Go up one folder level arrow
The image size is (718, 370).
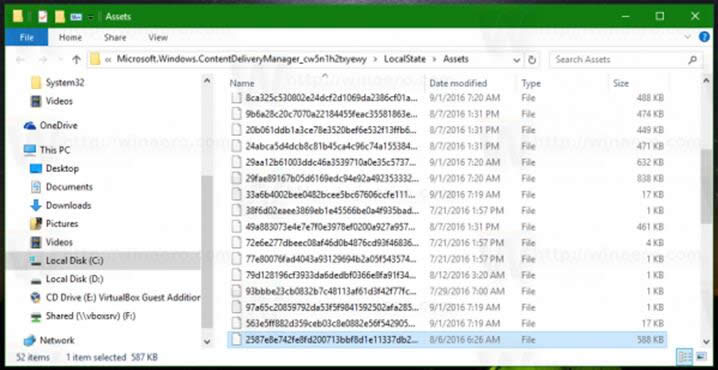(x=76, y=60)
